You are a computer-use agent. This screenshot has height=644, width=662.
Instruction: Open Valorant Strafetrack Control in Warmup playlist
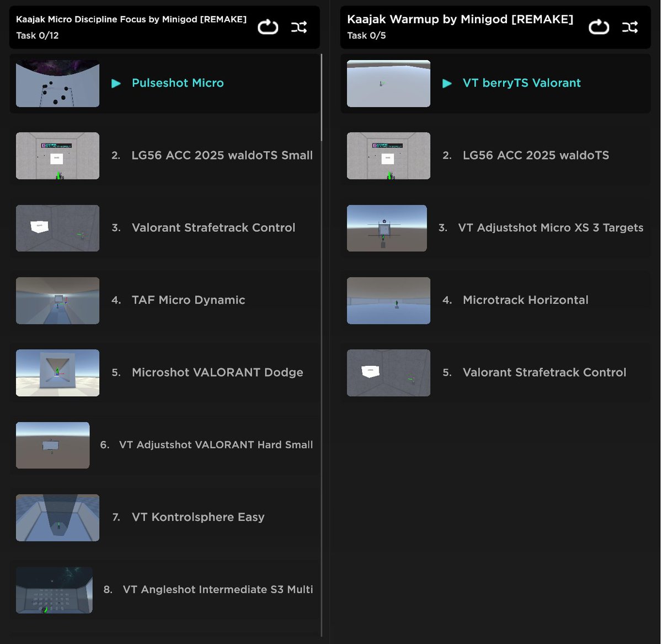pos(544,372)
